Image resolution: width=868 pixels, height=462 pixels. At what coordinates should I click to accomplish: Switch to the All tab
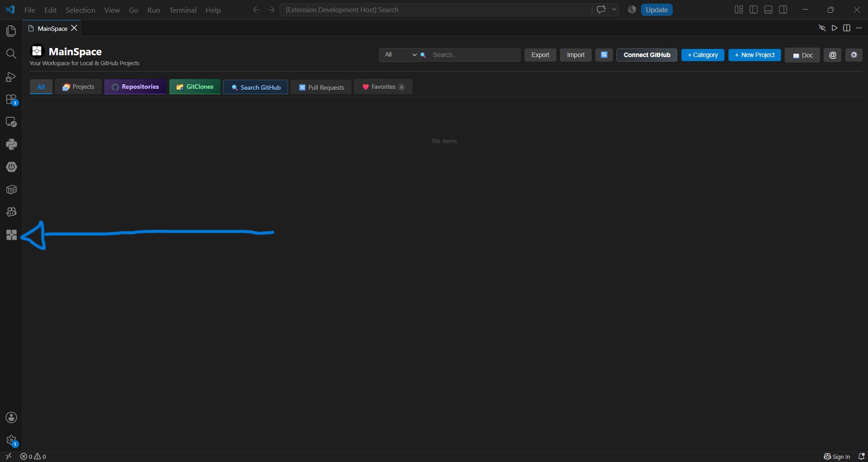click(41, 87)
